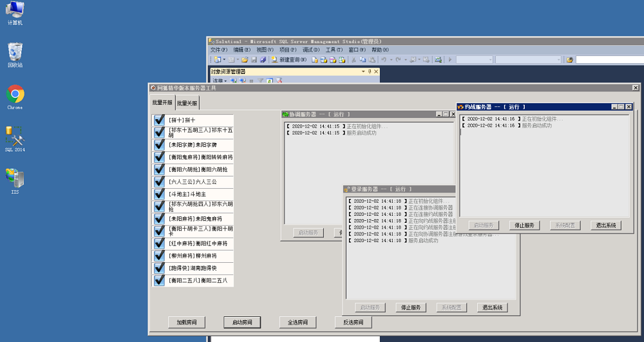Select the IIS desktop icon
644x342 pixels.
(x=15, y=178)
